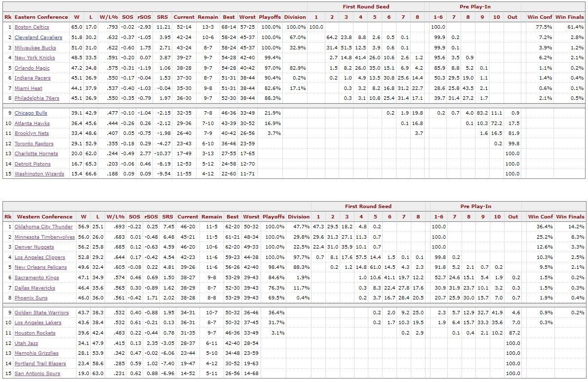Click the Portland Trail Blazers link
The image size is (588, 382).
[40, 363]
